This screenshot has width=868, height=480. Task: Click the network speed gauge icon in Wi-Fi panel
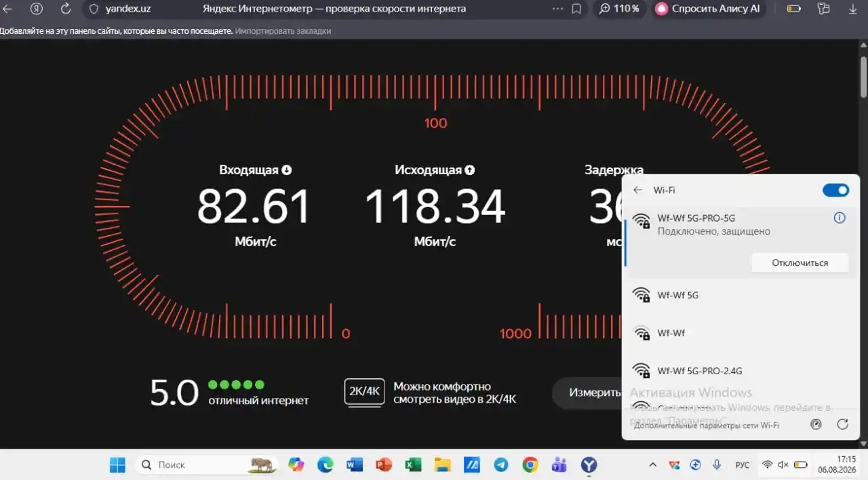pos(816,424)
